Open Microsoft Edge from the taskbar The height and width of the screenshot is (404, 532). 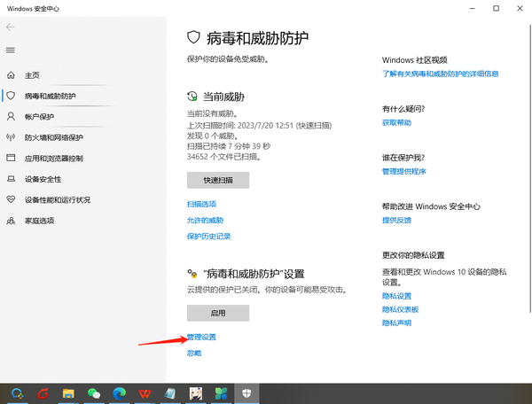(120, 393)
